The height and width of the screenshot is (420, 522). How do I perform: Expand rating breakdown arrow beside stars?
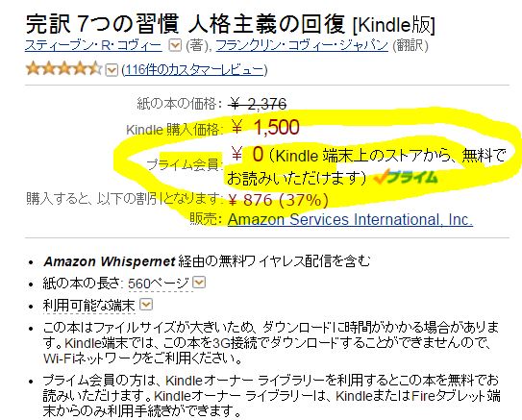pos(112,70)
